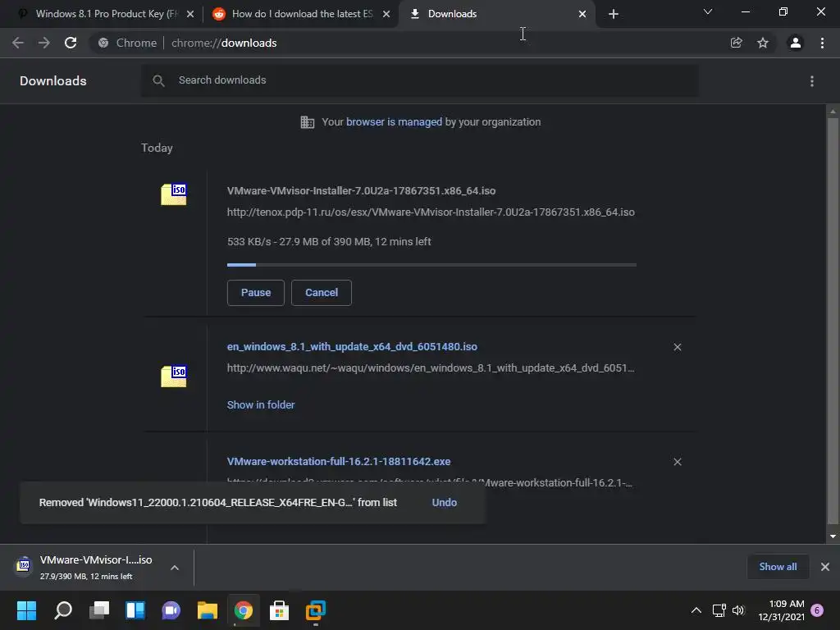Open VMware Workstation from taskbar
This screenshot has height=630, width=840.
[316, 610]
